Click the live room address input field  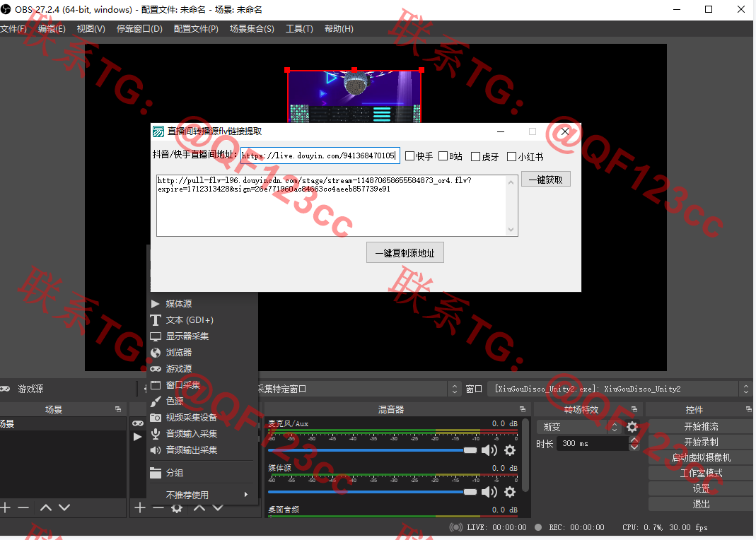tap(320, 155)
